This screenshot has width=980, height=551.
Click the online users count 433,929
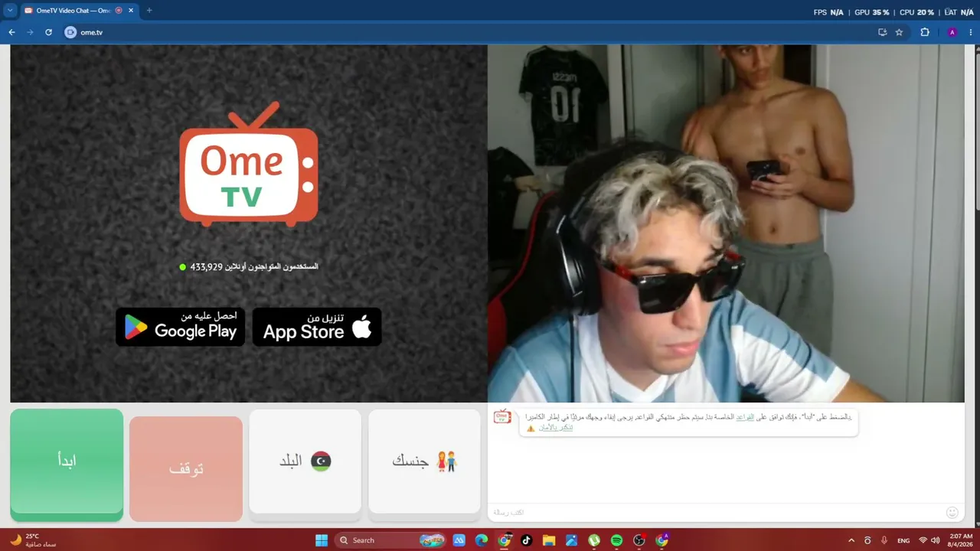coord(206,266)
